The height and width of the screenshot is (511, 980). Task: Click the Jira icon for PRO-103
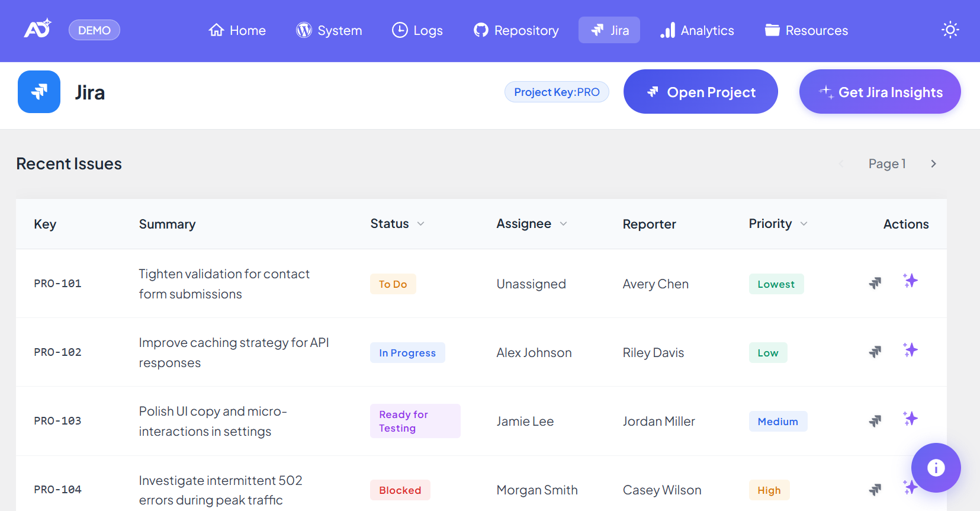[x=875, y=421]
